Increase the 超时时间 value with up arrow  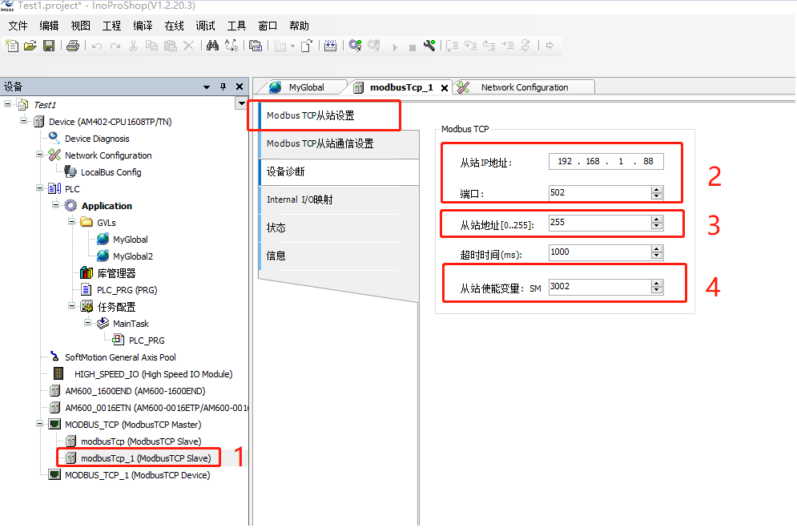tap(657, 249)
